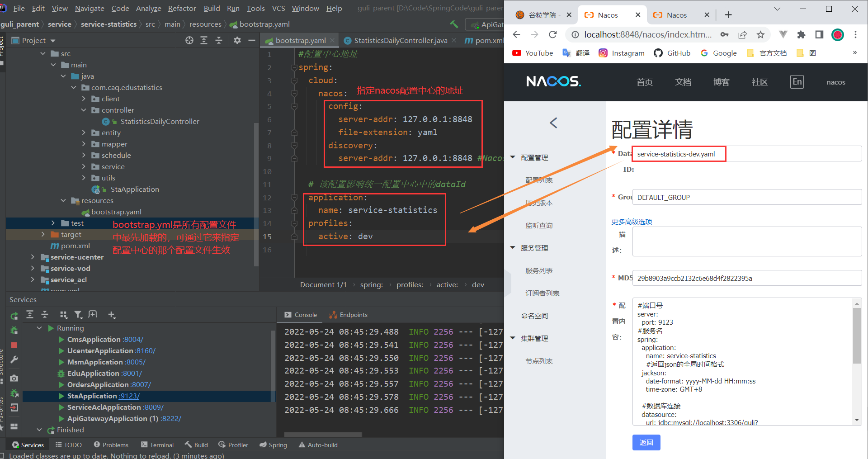Open the wrench settings icon in the Services sidebar
The width and height of the screenshot is (868, 459).
(x=14, y=360)
